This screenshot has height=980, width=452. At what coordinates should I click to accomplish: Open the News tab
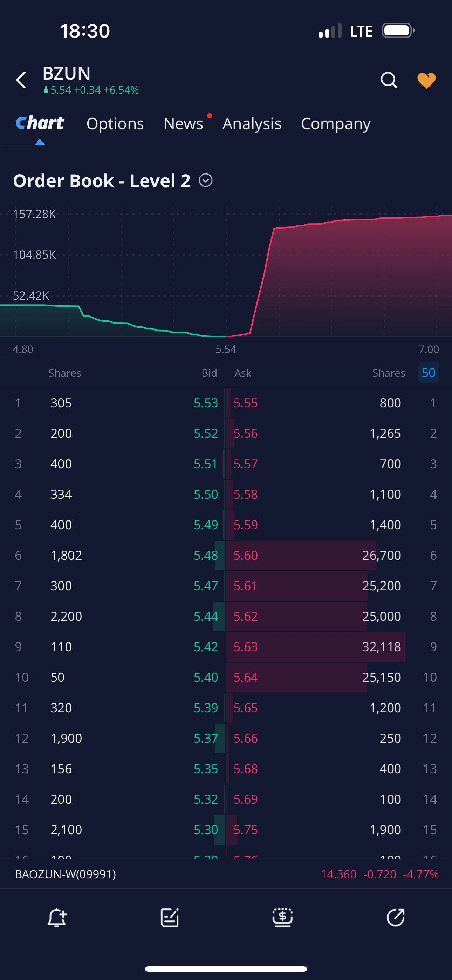(183, 124)
